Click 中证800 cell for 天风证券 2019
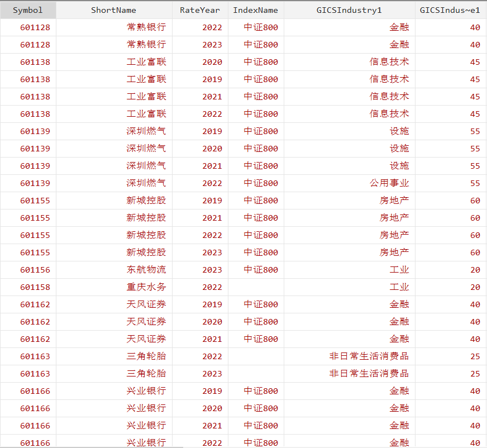The image size is (487, 448). pos(256,304)
